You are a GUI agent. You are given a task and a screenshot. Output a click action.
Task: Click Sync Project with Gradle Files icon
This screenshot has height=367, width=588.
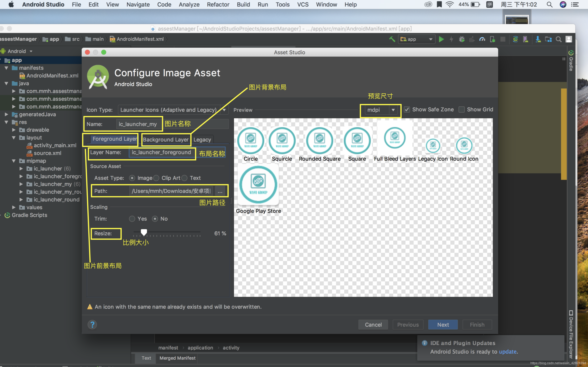tap(515, 39)
